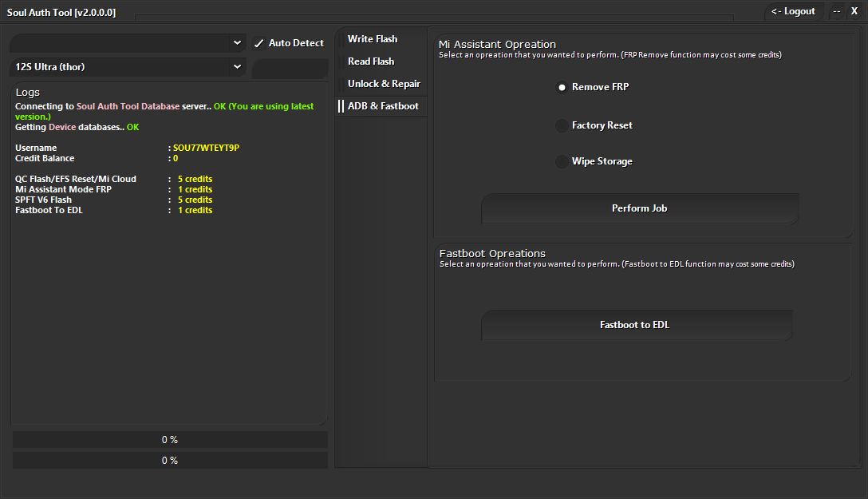Click the Credit Balance log line
The width and height of the screenshot is (868, 499).
[x=97, y=158]
